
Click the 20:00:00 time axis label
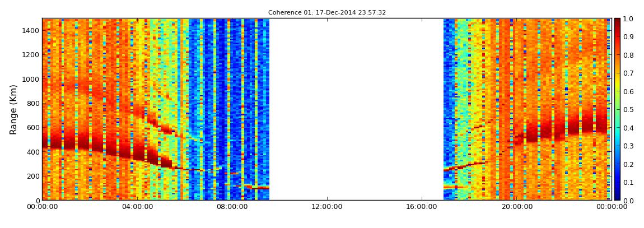517,207
